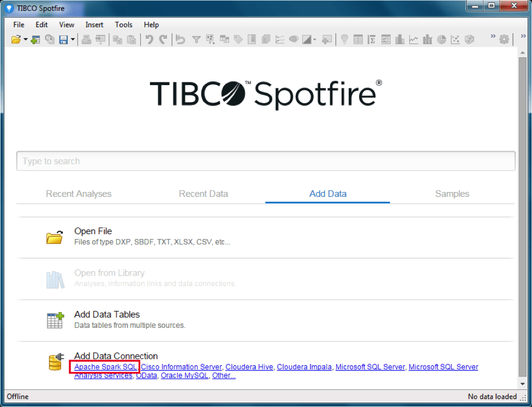532x407 pixels.
Task: Switch to the Recent Analyses tab
Action: (x=79, y=194)
